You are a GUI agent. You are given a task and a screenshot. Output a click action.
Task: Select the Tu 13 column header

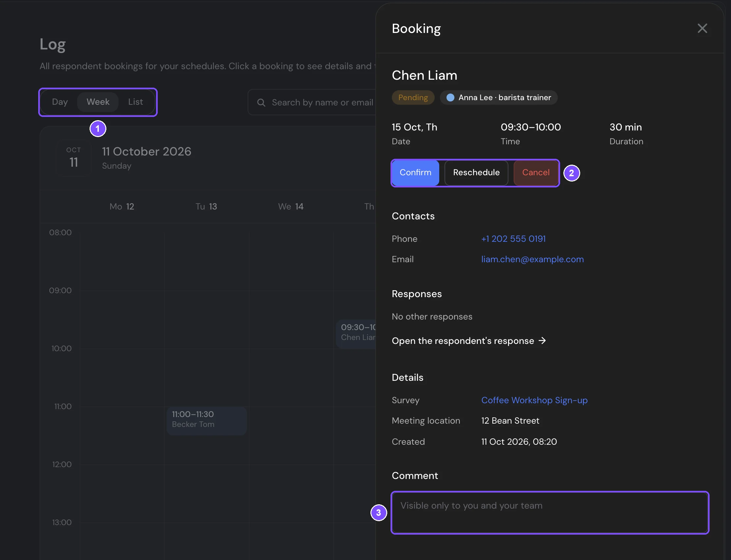coord(206,207)
